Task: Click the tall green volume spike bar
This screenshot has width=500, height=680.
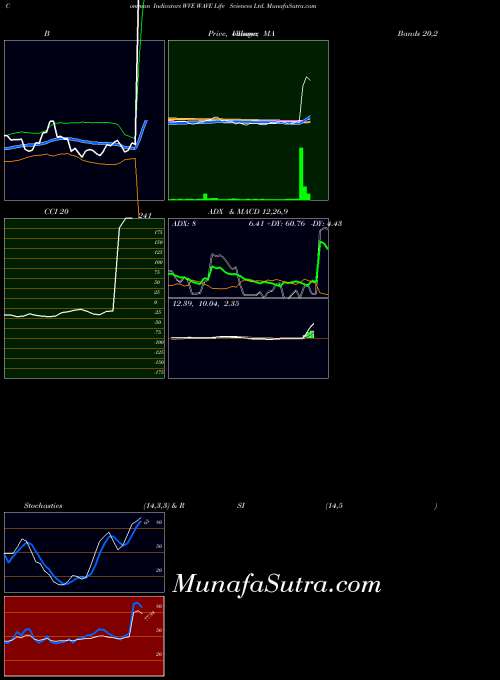Action: pos(301,173)
